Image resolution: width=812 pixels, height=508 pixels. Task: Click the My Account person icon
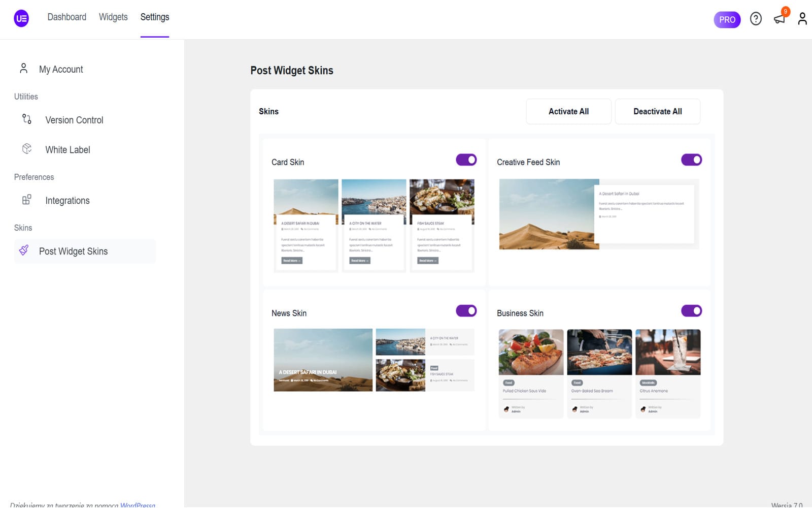click(x=23, y=68)
